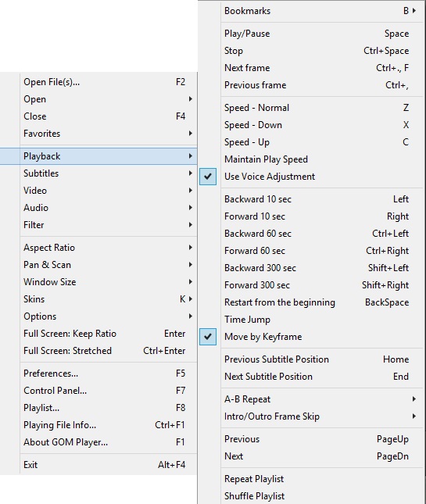Select Forward 10 sec entry

coord(310,216)
